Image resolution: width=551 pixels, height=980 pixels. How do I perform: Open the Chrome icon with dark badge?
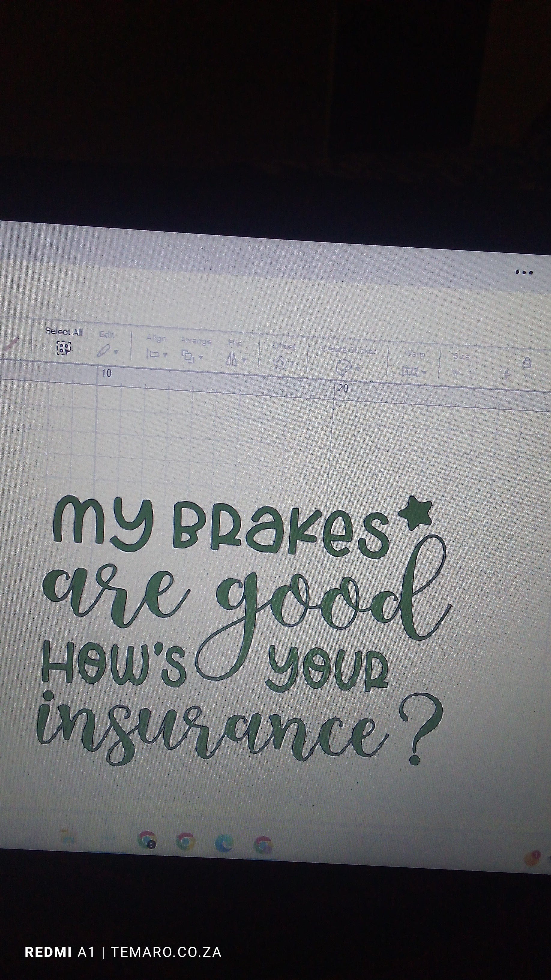tap(148, 840)
